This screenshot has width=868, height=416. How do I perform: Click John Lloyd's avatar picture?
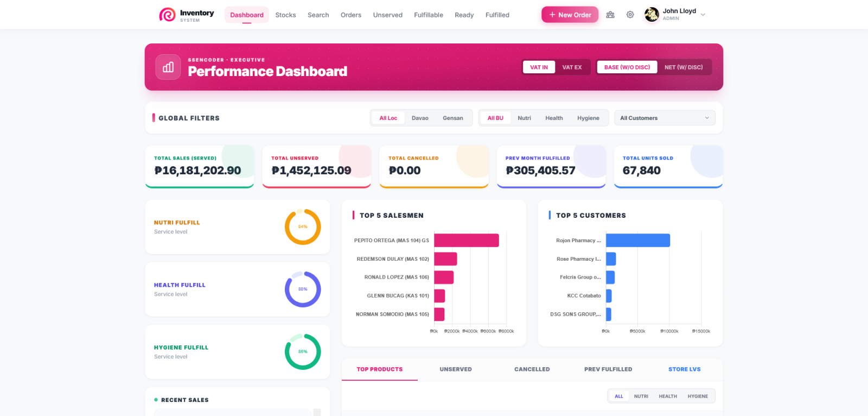pos(652,15)
